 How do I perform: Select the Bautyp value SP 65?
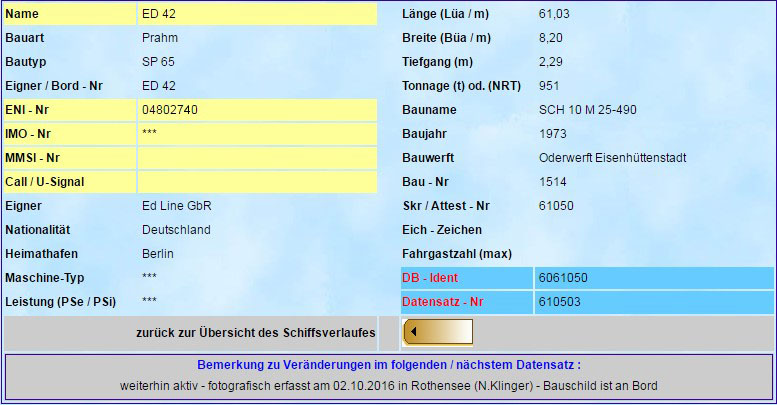click(x=159, y=62)
